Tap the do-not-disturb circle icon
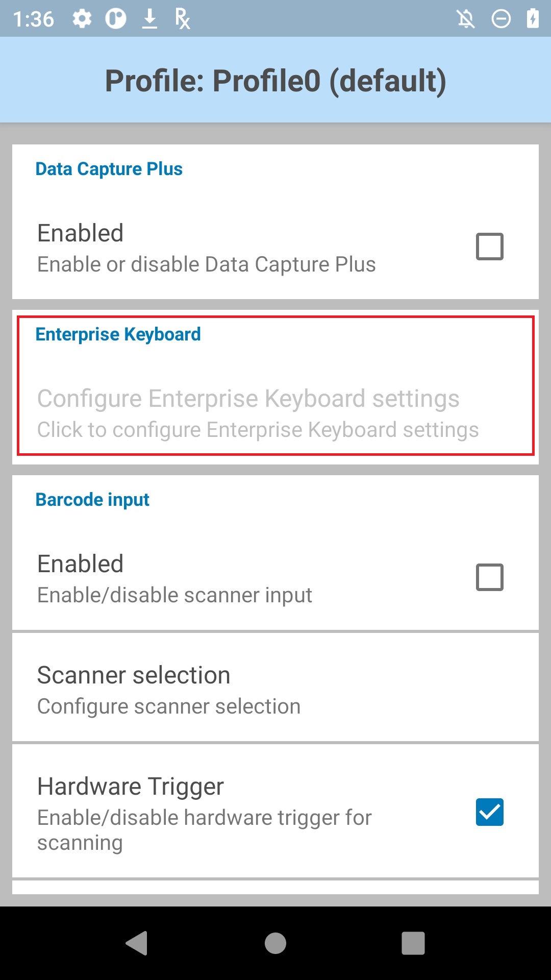 (x=501, y=19)
